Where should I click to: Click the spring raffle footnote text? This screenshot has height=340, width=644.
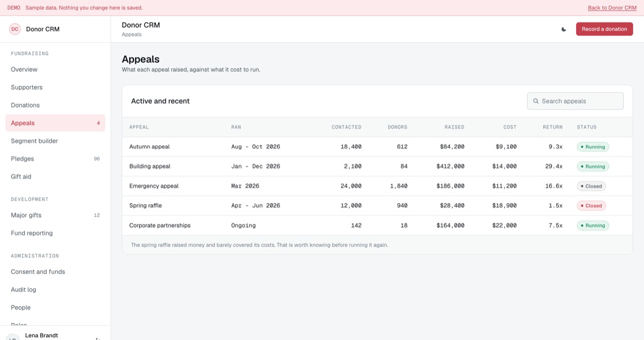click(259, 245)
